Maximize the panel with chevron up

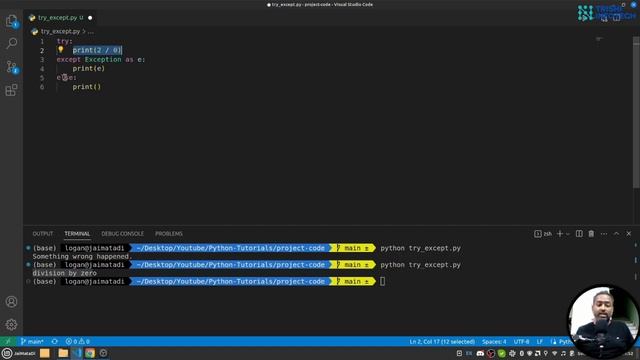click(x=616, y=233)
